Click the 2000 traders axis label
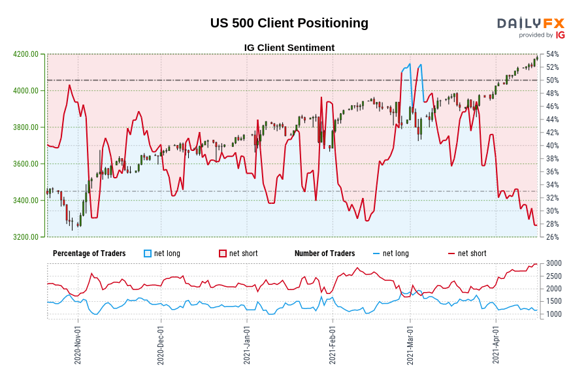The width and height of the screenshot is (588, 392). [x=554, y=289]
